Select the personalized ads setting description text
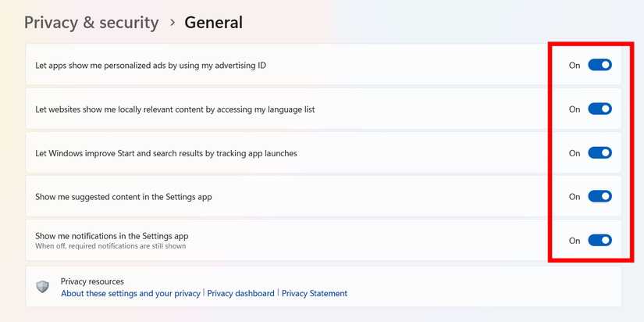The height and width of the screenshot is (322, 644). pyautogui.click(x=151, y=66)
